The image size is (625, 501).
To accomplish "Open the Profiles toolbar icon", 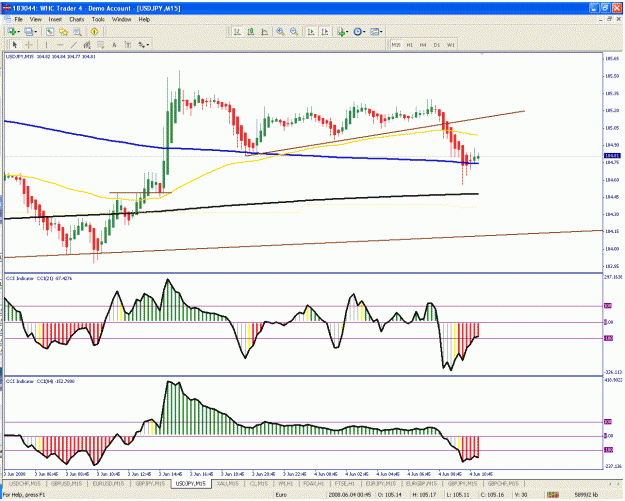I will coord(28,31).
